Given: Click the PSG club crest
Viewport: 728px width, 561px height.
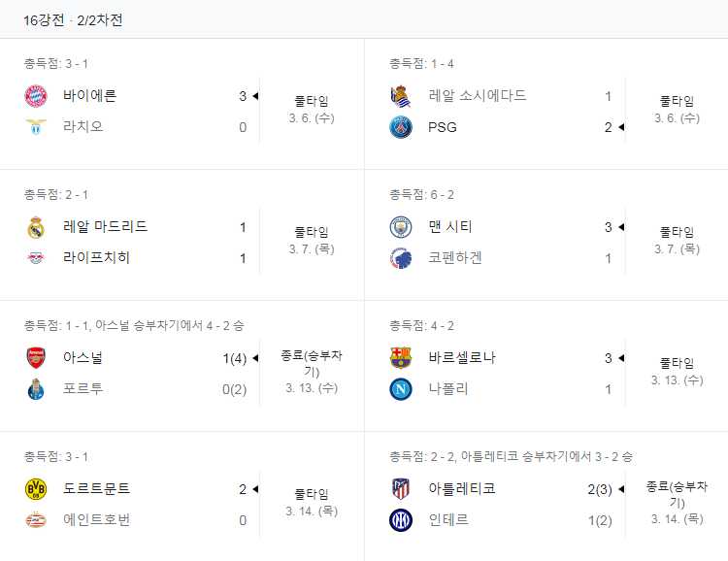Looking at the screenshot, I should [401, 127].
